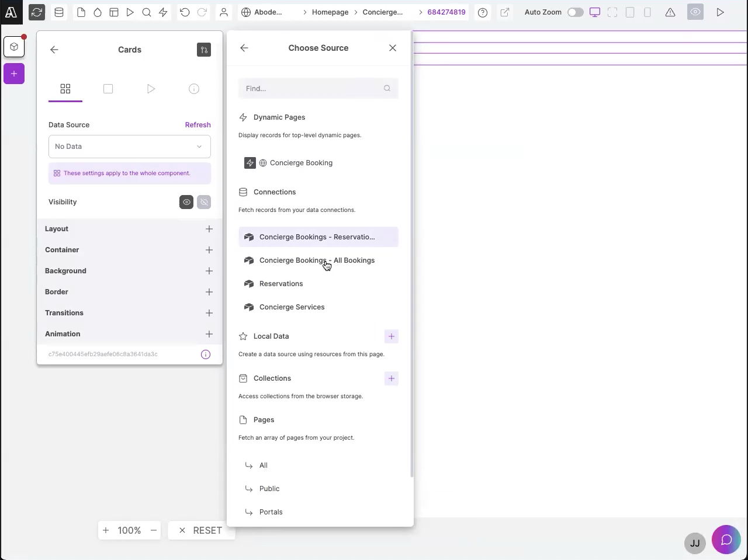Close the Choose Source panel
The height and width of the screenshot is (560, 748).
coord(393,48)
